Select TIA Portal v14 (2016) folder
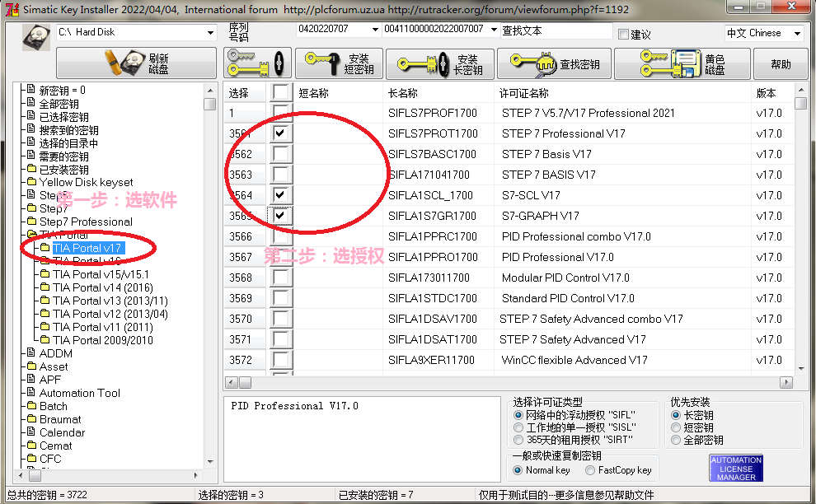 pos(103,287)
